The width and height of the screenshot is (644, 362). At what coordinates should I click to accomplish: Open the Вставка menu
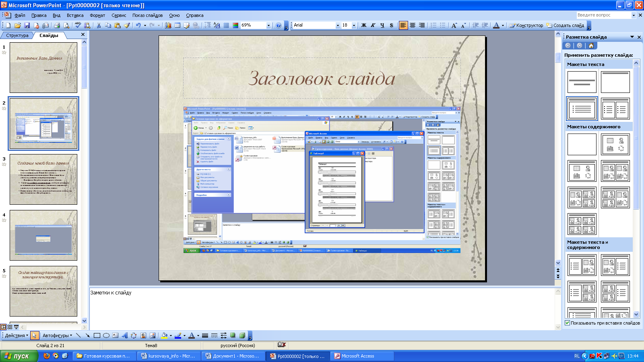click(75, 15)
